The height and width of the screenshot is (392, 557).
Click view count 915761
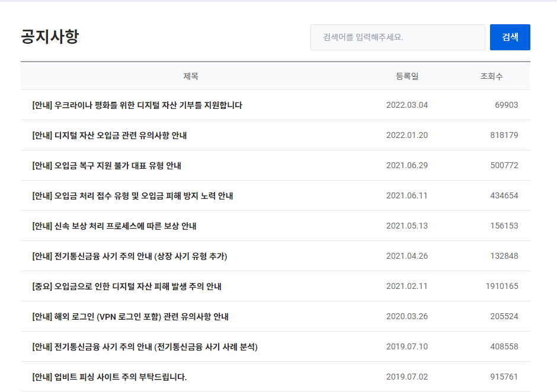504,377
